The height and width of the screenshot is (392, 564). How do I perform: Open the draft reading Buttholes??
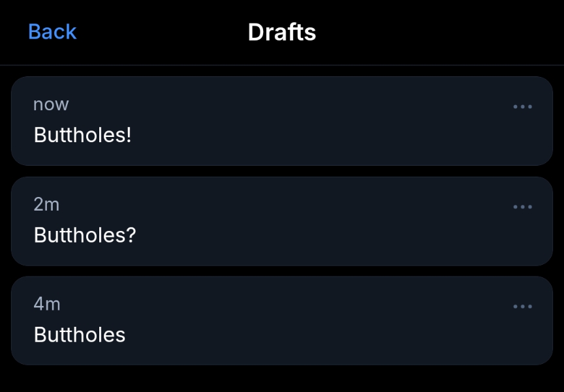pyautogui.click(x=85, y=235)
